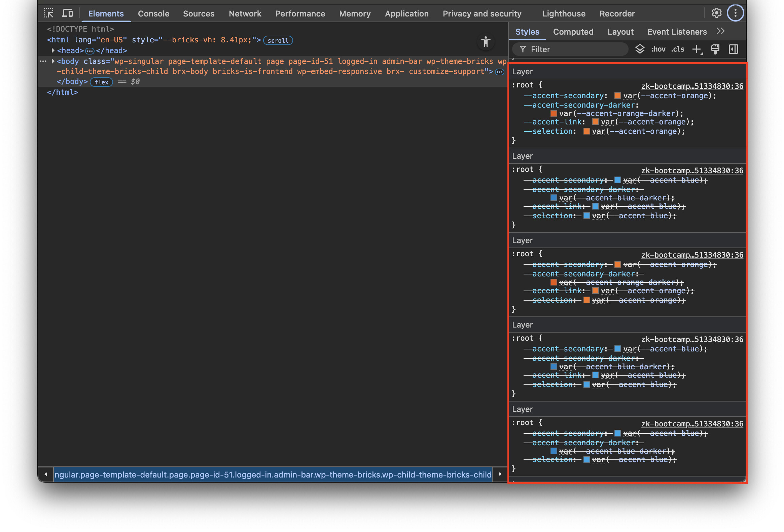Open the Application tab
784x532 pixels.
coord(407,13)
